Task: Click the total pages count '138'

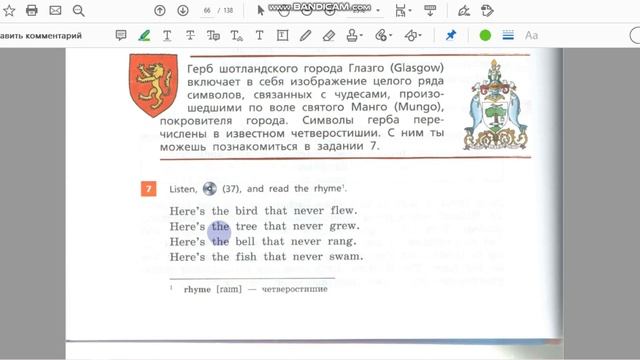Action: pyautogui.click(x=228, y=11)
